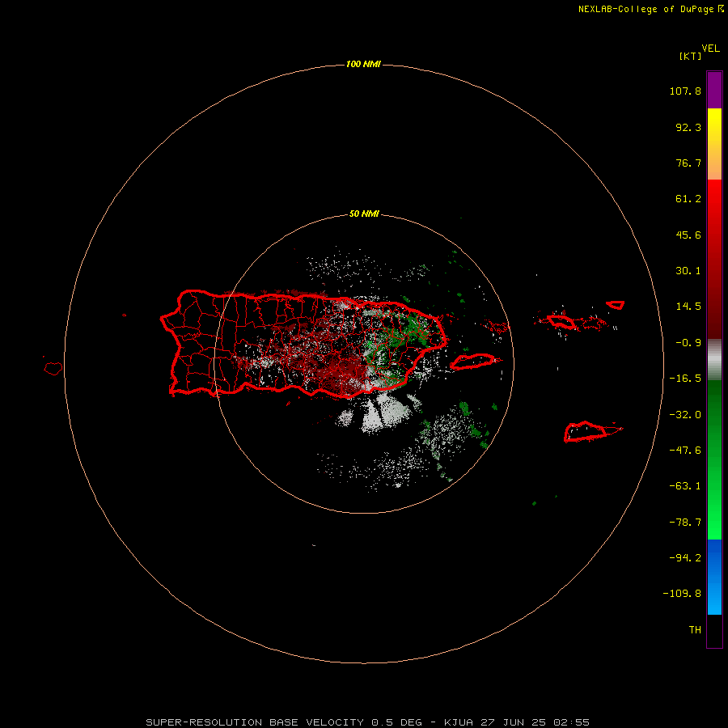This screenshot has height=728, width=728.
Task: Pick the black TH segment of the scale
Action: point(714,630)
